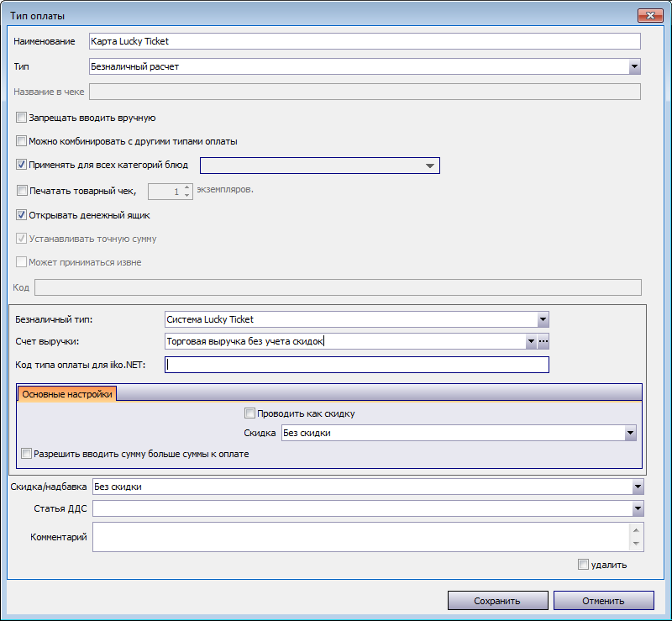Viewport: 672px width, 621px height.
Task: Open the category dropdown beside категорий блюд
Action: coord(430,166)
